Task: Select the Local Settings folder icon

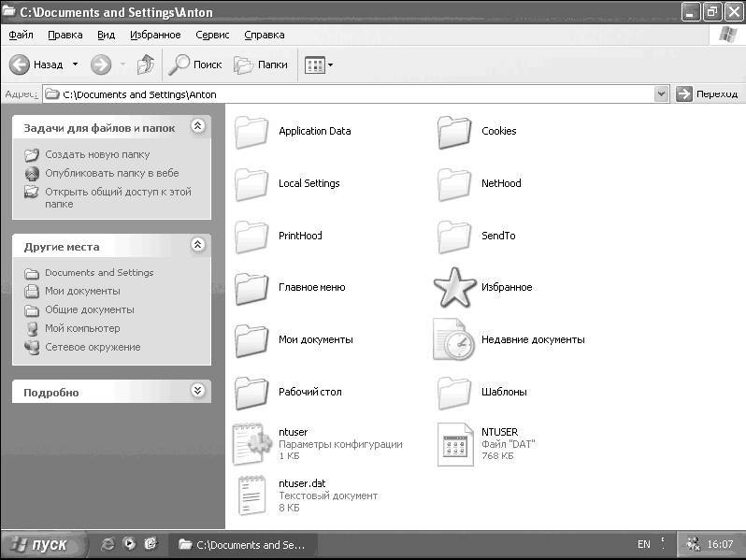Action: [x=251, y=184]
